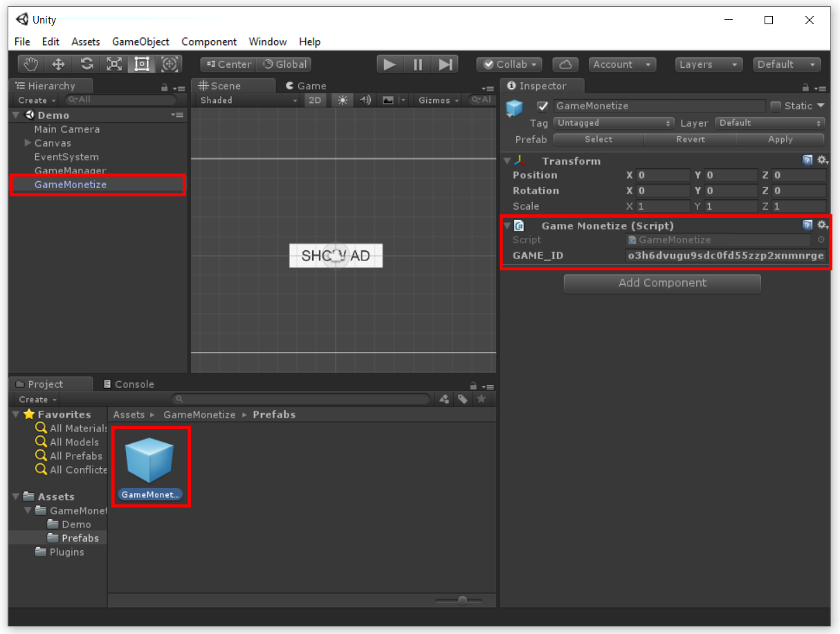840x634 pixels.
Task: Click the Pause button
Action: click(x=418, y=64)
